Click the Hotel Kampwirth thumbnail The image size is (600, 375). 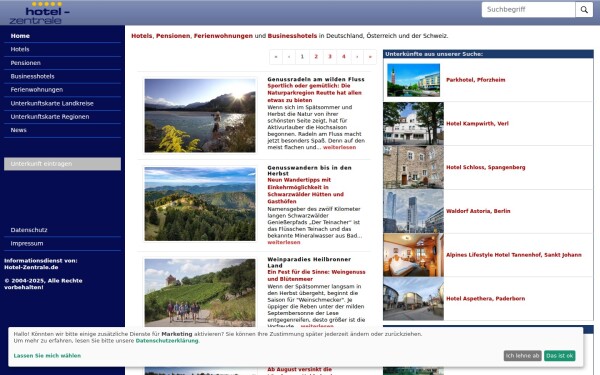coord(413,124)
